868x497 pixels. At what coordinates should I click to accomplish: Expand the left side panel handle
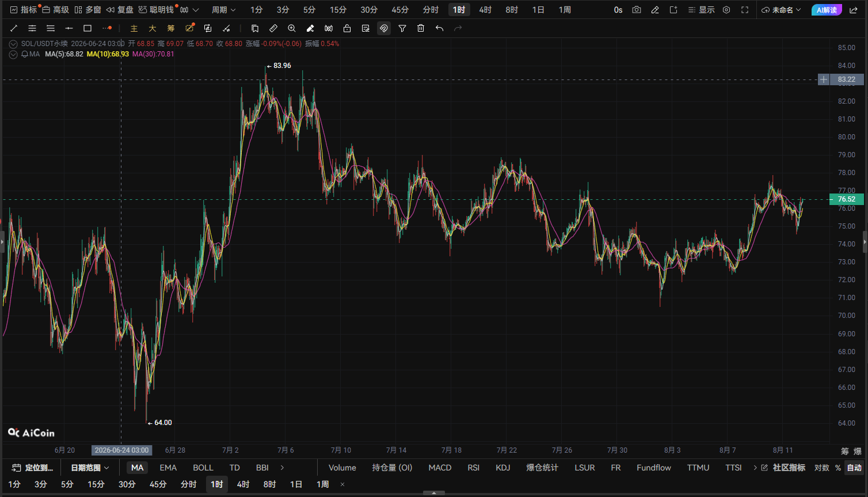(x=2, y=242)
